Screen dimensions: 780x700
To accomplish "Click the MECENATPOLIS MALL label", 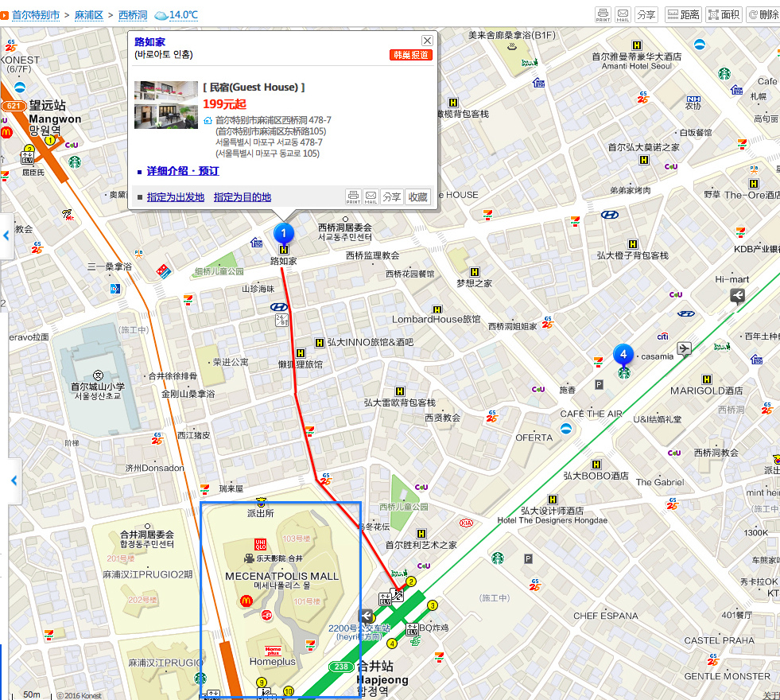I will (281, 576).
